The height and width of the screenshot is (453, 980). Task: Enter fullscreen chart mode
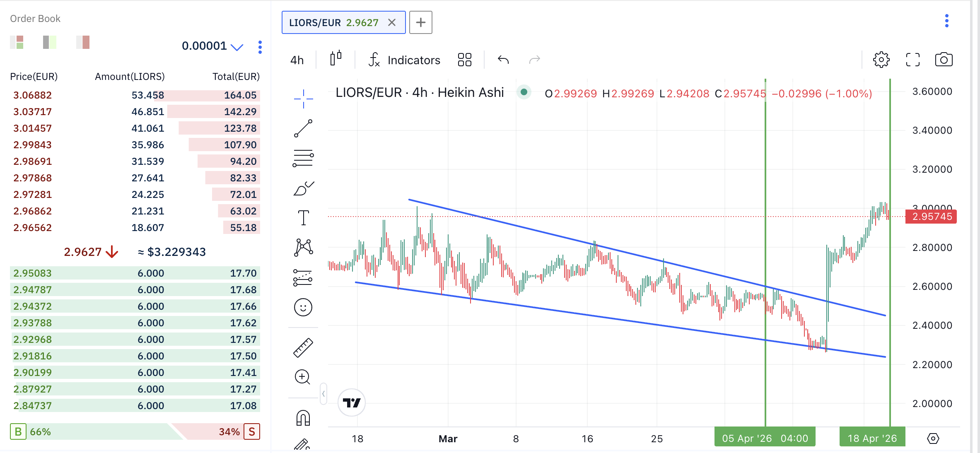tap(912, 60)
